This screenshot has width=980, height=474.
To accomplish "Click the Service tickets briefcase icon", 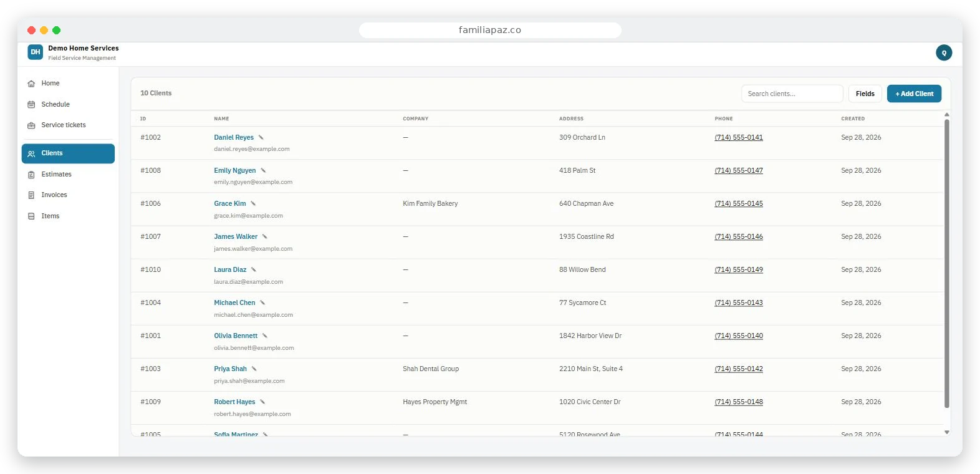I will (31, 125).
